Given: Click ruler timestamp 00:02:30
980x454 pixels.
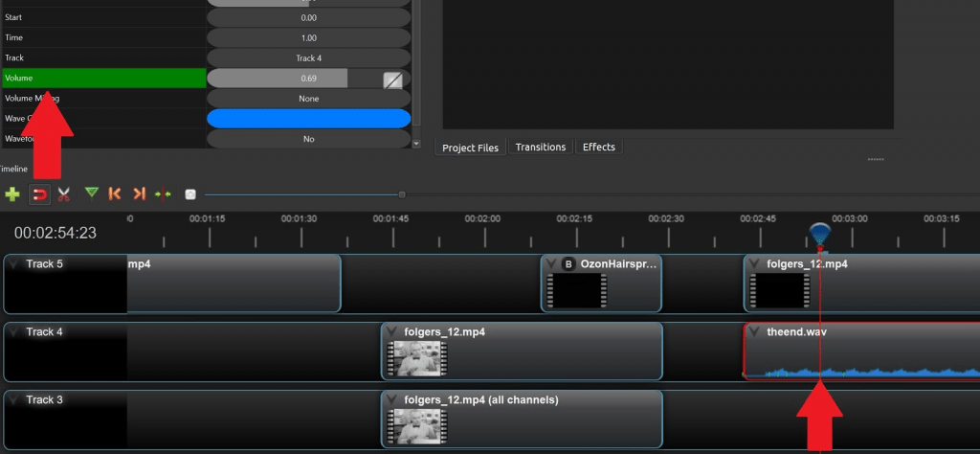Looking at the screenshot, I should (x=666, y=219).
